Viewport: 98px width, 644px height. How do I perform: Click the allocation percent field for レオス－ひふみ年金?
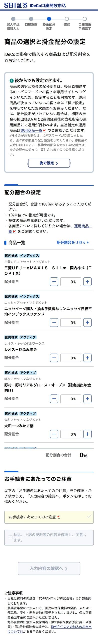coord(71,358)
